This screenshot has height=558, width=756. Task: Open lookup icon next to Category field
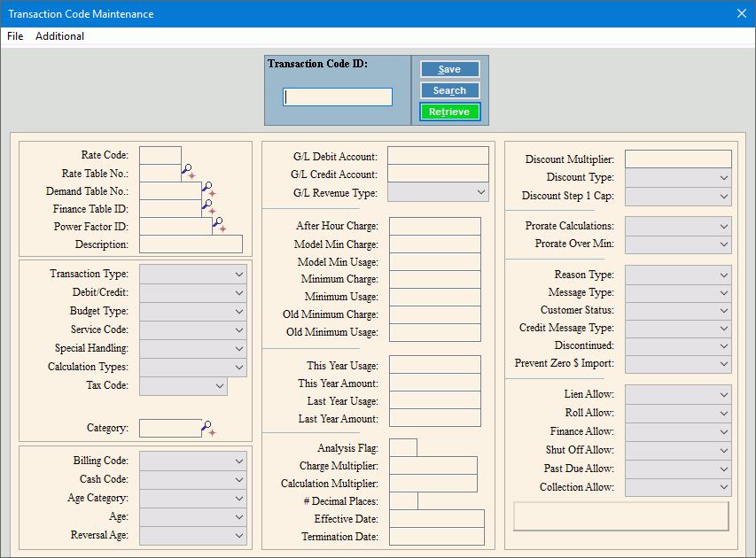[x=209, y=429]
